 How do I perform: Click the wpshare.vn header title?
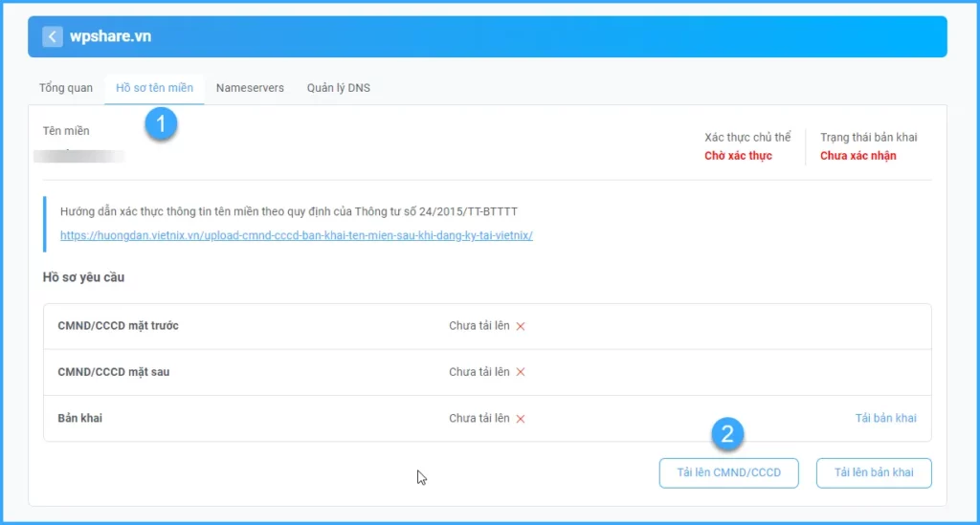(110, 37)
